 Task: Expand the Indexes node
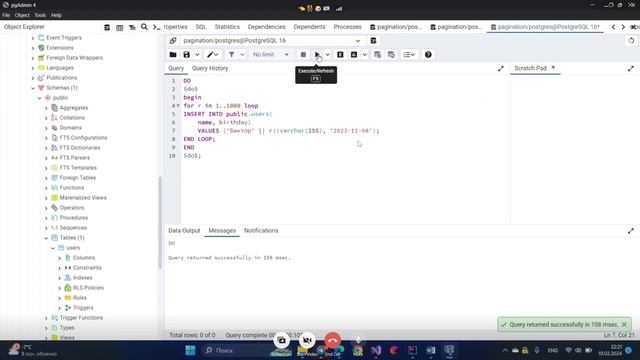tap(60, 278)
